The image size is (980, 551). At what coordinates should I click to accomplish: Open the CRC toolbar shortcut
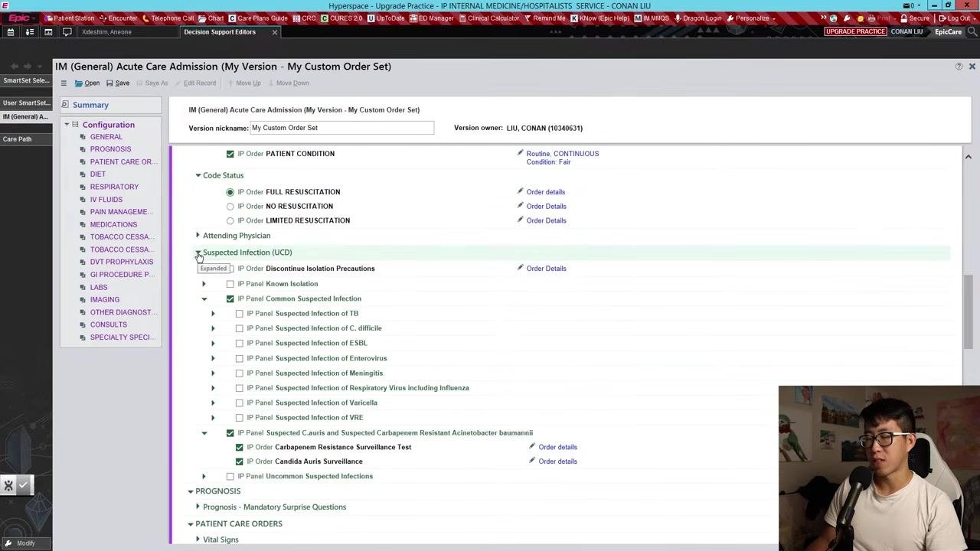(304, 18)
